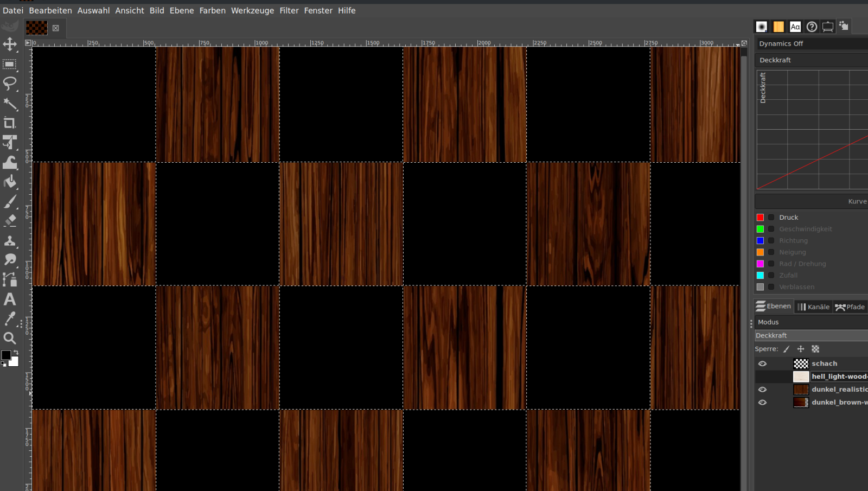This screenshot has width=868, height=491.
Task: Show the hell_light-wood layer
Action: (762, 377)
